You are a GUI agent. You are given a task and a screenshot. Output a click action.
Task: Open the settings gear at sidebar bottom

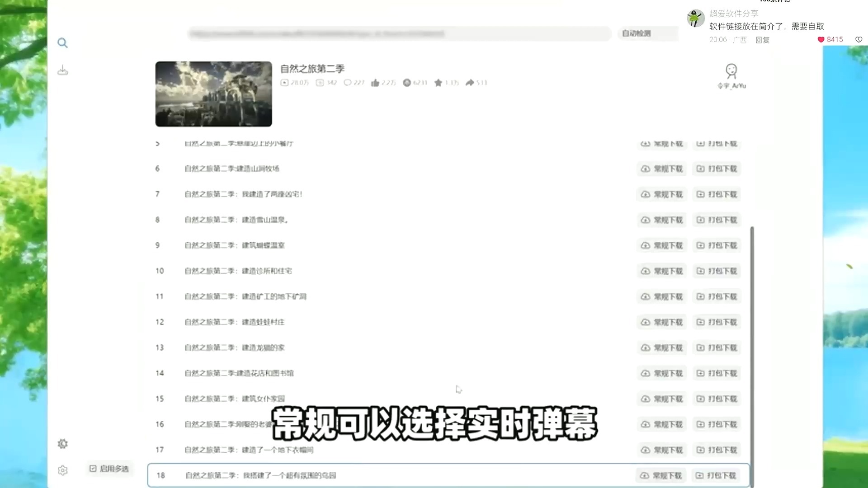(x=62, y=470)
